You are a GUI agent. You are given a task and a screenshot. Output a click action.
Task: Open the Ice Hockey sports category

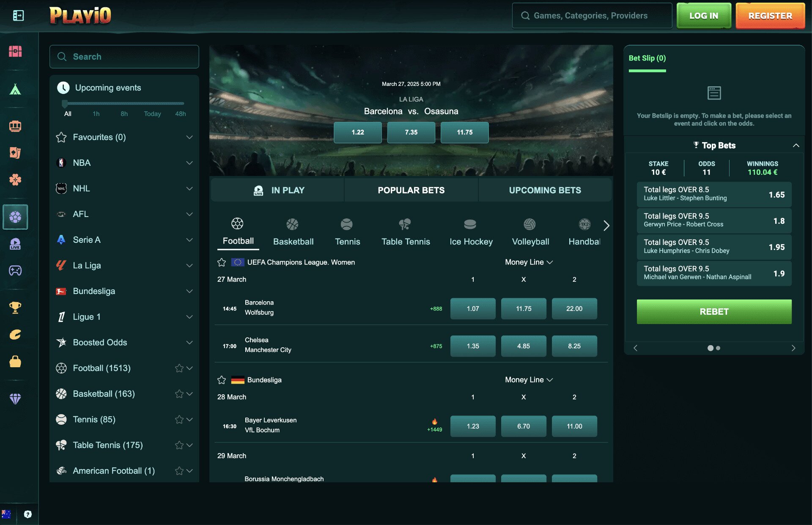pyautogui.click(x=471, y=231)
